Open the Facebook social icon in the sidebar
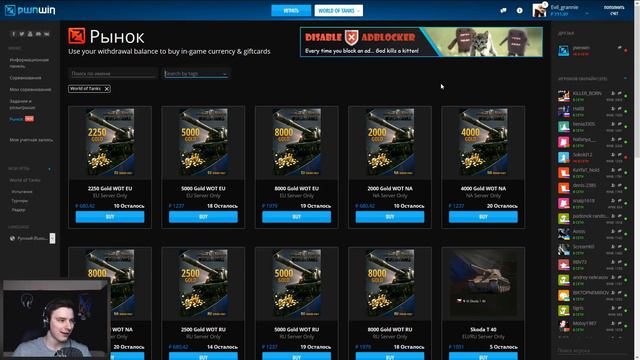The width and height of the screenshot is (640, 360). coord(13,34)
